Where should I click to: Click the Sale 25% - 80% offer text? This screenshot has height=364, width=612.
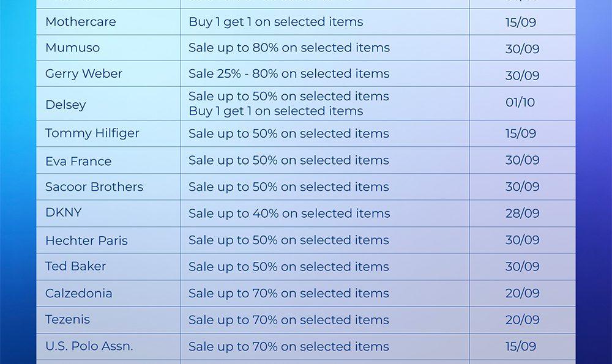coord(289,74)
